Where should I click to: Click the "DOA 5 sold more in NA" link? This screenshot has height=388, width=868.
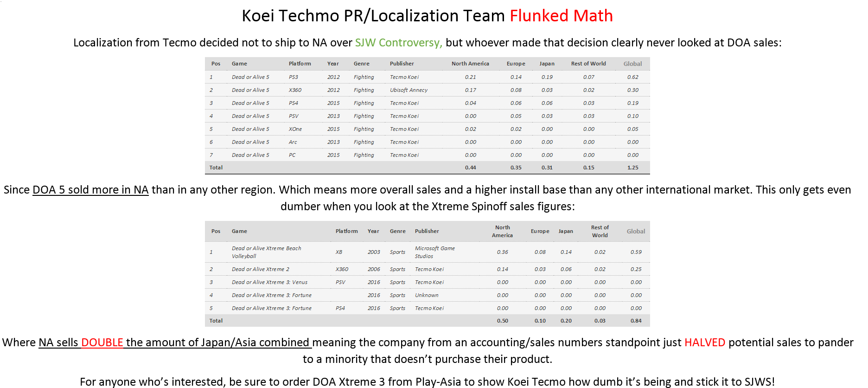pyautogui.click(x=90, y=190)
